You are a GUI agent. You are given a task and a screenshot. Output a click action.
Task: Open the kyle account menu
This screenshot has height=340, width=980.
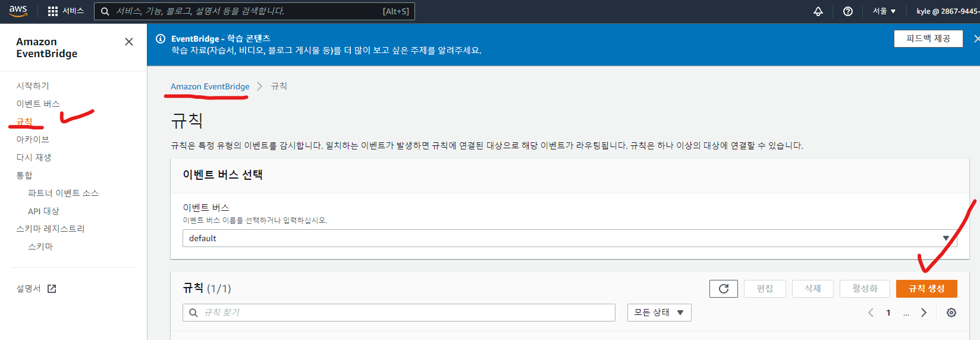pyautogui.click(x=948, y=11)
